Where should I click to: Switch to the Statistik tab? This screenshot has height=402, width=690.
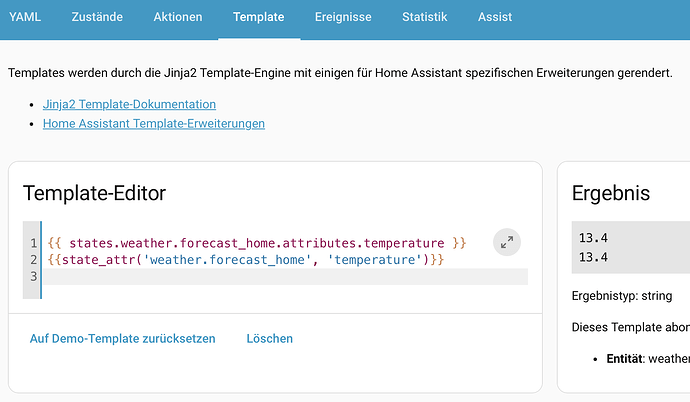[x=425, y=17]
